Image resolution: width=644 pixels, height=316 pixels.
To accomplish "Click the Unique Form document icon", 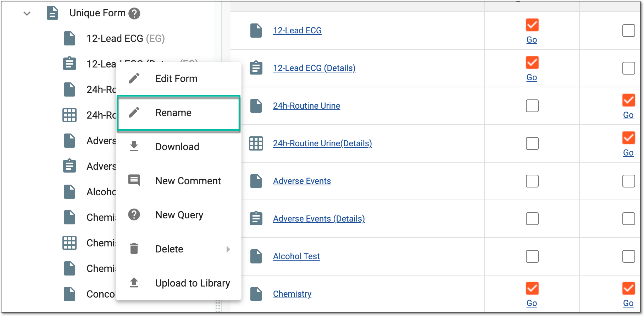I will coord(52,13).
